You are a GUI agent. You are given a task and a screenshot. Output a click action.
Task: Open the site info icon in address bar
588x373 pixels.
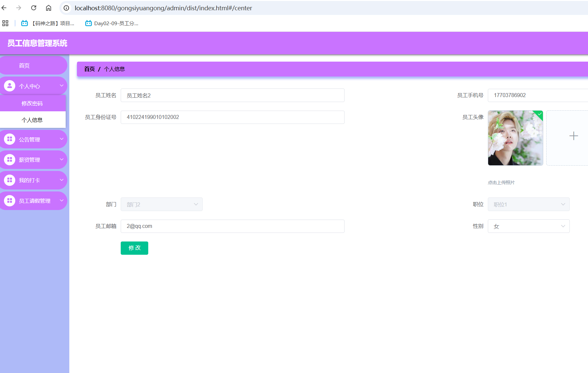point(66,8)
